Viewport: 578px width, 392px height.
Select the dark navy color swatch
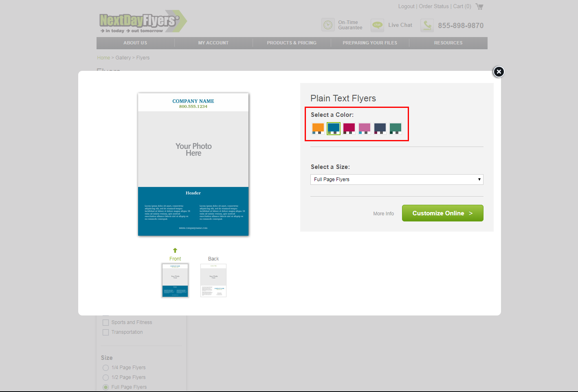(380, 128)
